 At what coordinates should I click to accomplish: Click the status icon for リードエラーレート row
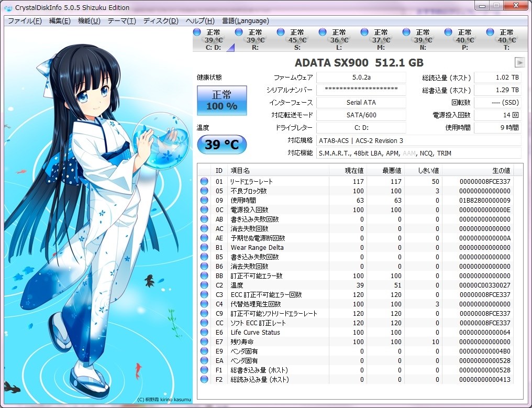[204, 181]
